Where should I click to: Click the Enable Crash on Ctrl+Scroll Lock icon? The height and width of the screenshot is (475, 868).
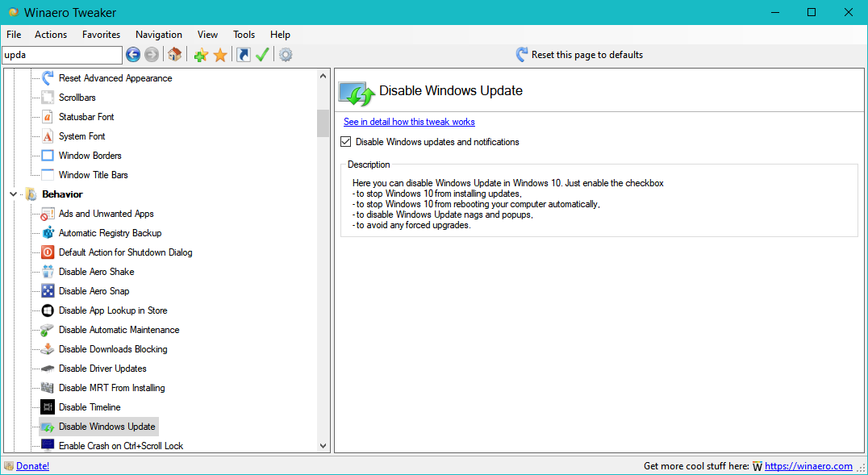[x=48, y=446]
